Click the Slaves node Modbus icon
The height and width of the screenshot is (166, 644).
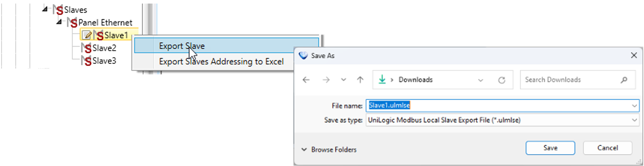(58, 10)
